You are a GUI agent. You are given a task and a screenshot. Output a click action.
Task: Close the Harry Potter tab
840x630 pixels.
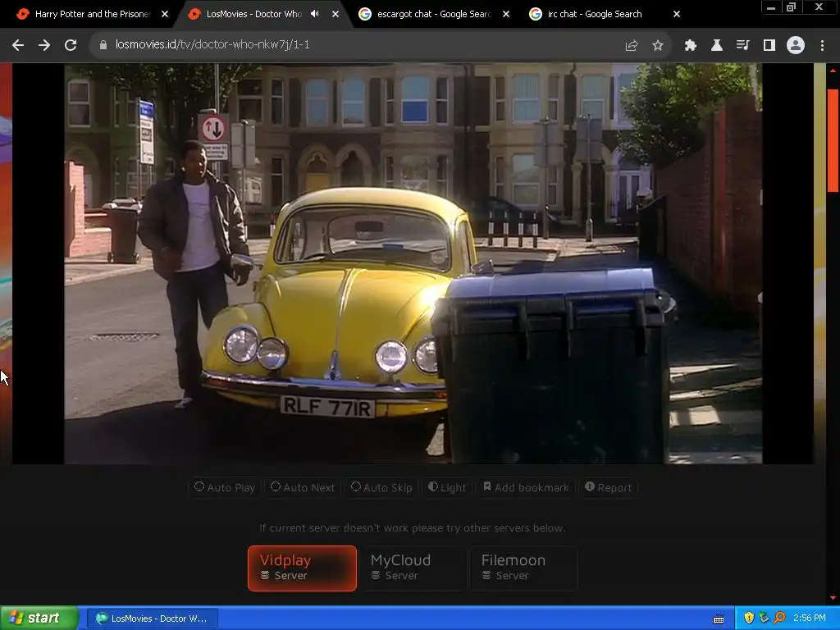[x=165, y=14]
